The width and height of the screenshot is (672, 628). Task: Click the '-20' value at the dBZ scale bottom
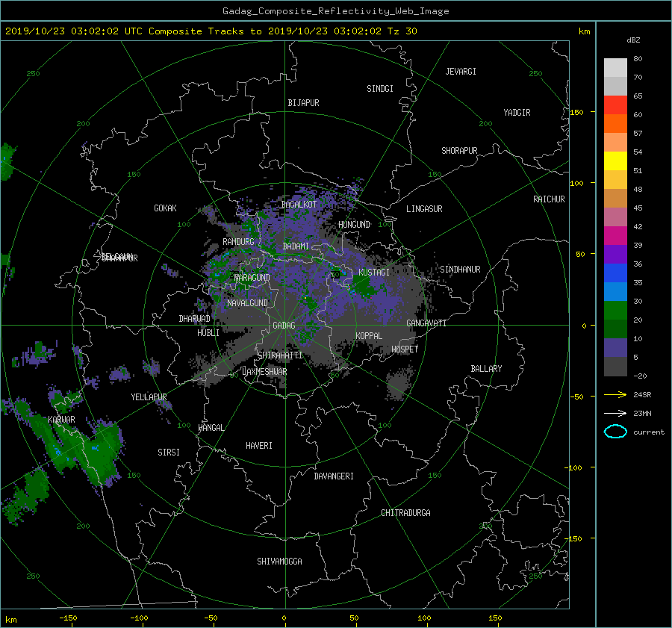pos(639,376)
